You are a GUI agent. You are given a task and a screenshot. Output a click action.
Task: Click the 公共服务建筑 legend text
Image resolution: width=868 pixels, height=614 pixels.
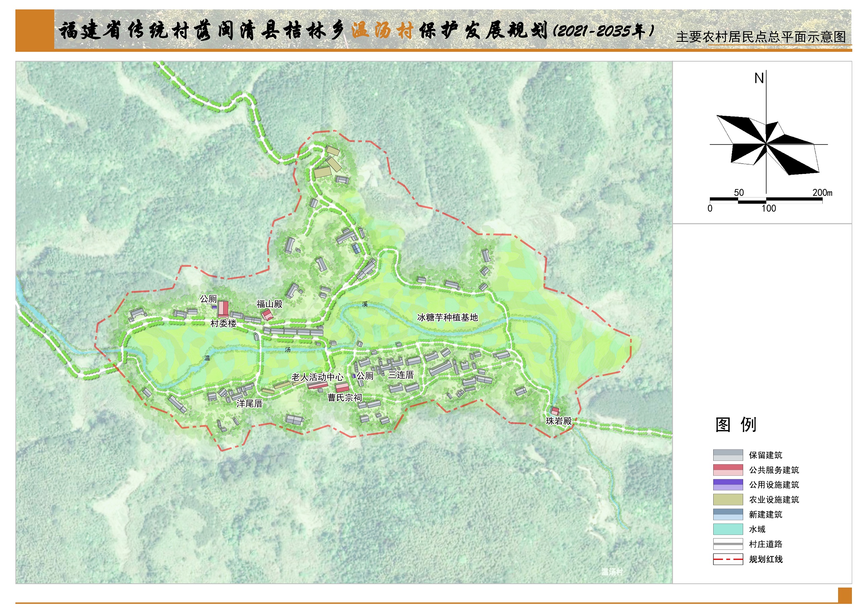[774, 470]
